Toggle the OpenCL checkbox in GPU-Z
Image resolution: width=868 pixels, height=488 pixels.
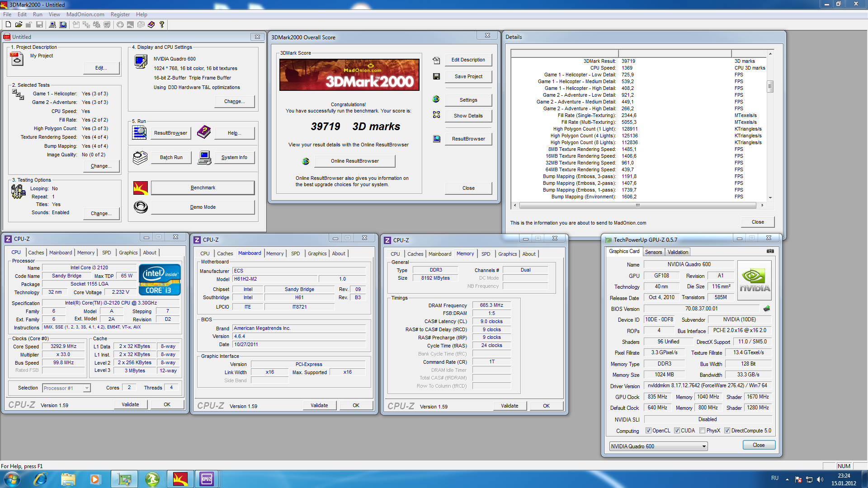(648, 431)
